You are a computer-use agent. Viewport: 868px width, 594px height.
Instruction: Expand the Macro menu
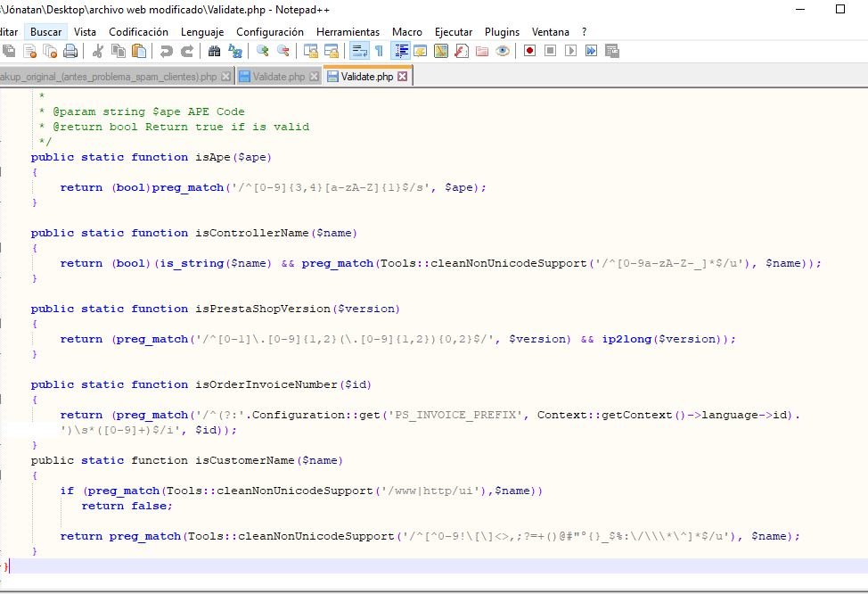(407, 31)
